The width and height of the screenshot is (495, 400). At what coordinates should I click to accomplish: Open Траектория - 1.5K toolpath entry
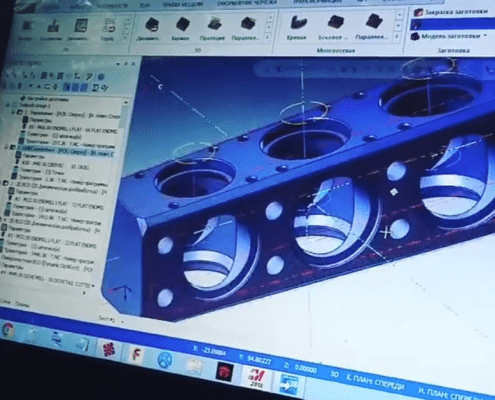pos(58,181)
